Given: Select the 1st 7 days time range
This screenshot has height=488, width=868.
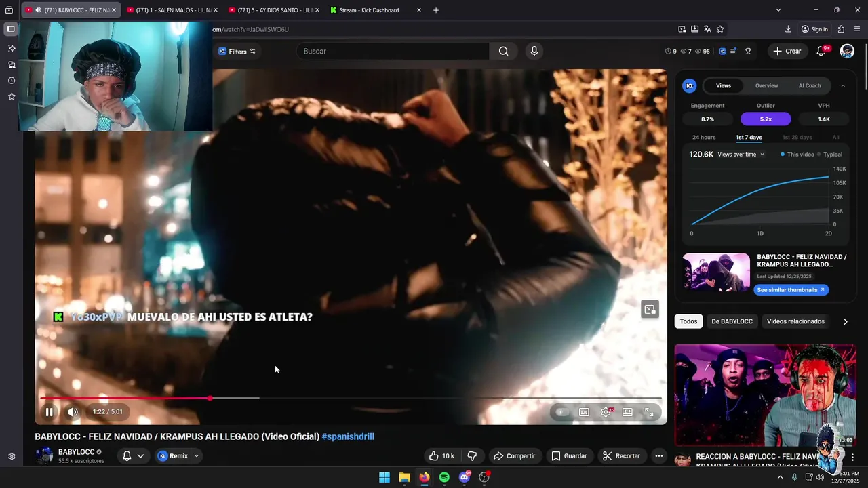Looking at the screenshot, I should (x=749, y=138).
